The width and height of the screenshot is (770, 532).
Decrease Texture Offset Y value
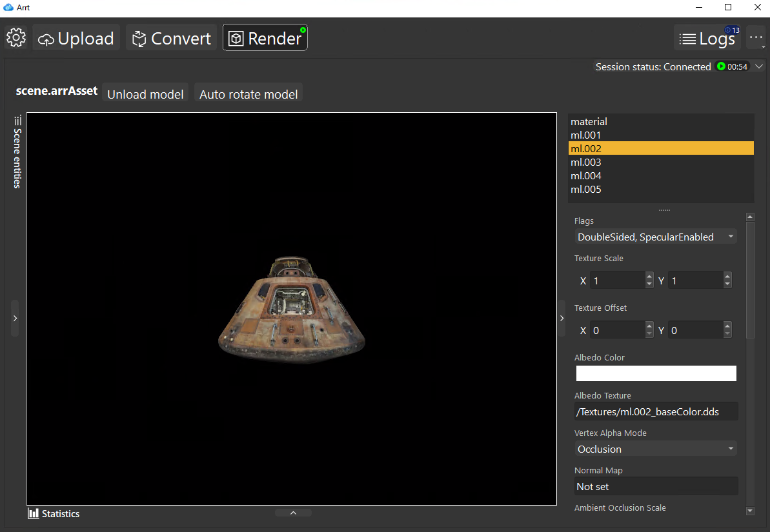click(x=727, y=334)
